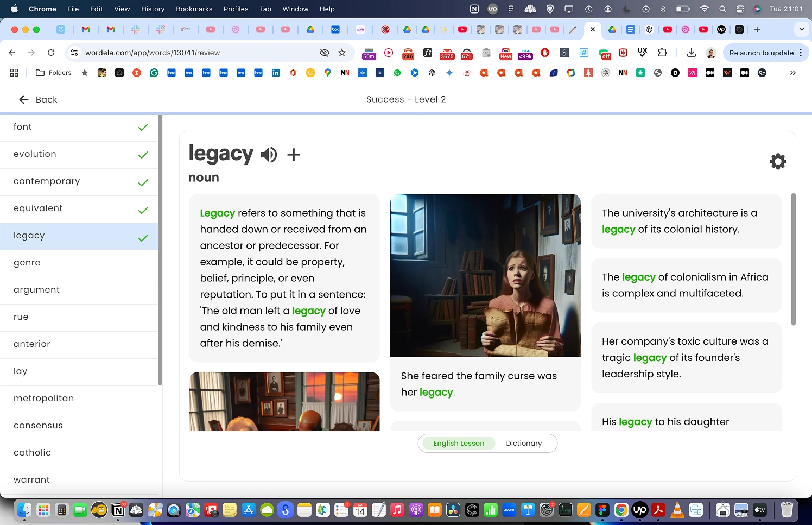
Task: Close the active Wordela tab
Action: pos(593,29)
